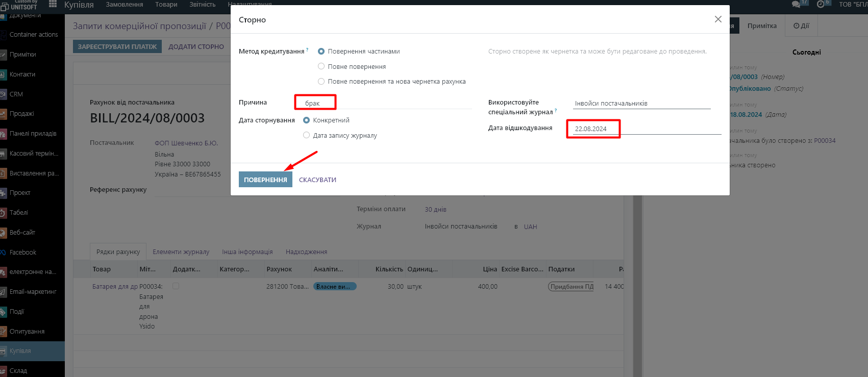This screenshot has width=868, height=377.
Task: Select 'Дата запису журналу' radio option
Action: pos(307,135)
